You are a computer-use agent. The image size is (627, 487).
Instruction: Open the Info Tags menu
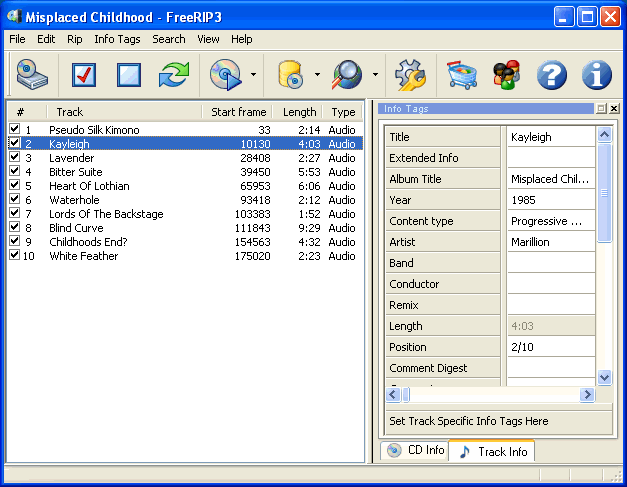pyautogui.click(x=117, y=39)
